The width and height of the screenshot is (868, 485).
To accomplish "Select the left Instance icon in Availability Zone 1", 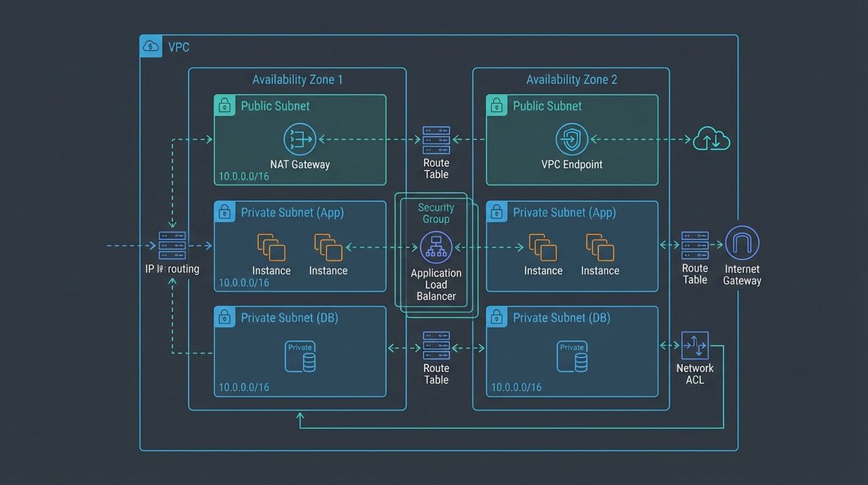I will (271, 247).
